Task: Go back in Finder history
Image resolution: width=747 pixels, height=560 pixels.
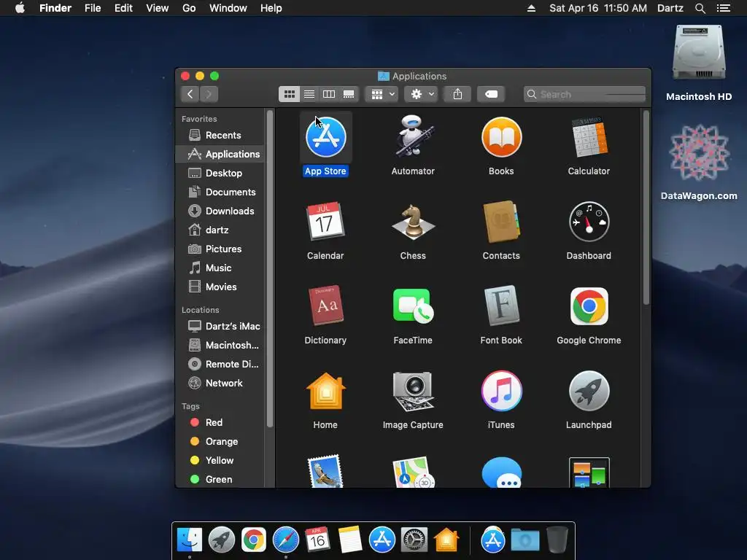Action: click(190, 94)
